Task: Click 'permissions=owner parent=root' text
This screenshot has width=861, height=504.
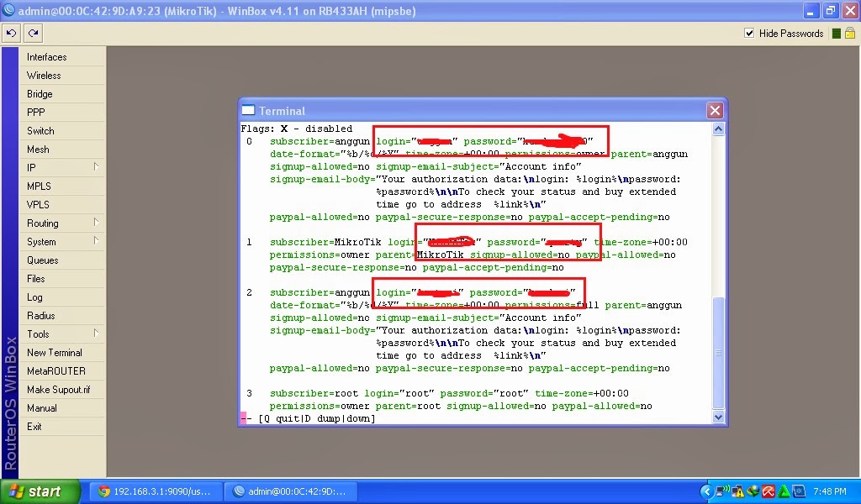Action: tap(355, 406)
